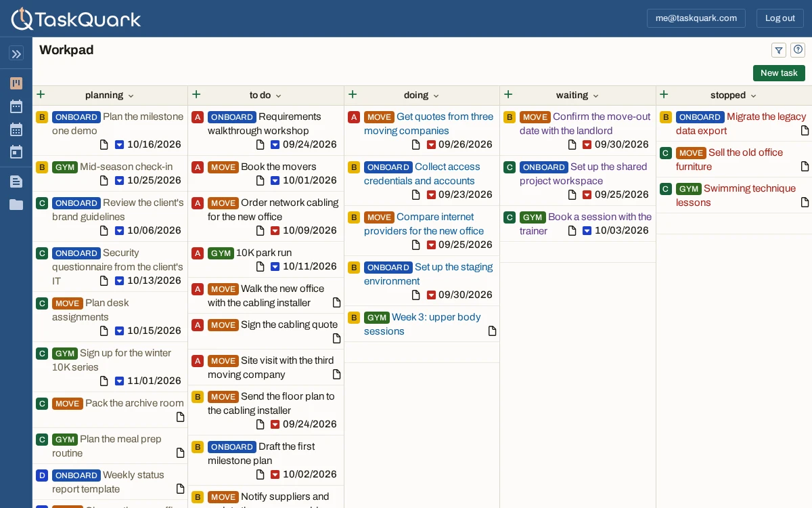
Task: Add a task to the doing column
Action: pos(353,95)
